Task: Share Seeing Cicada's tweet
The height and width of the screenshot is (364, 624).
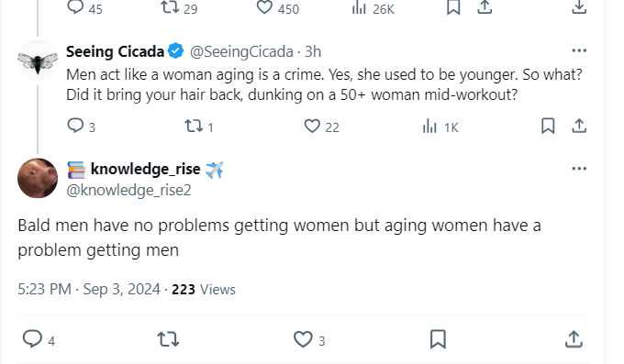Action: coord(579,127)
